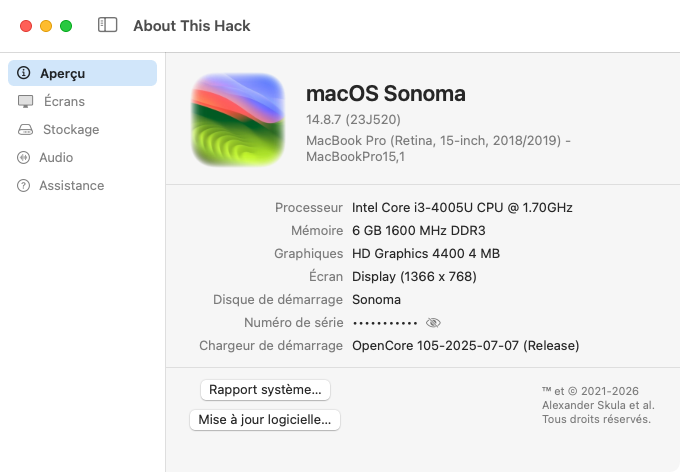
Task: Click the Stockage drive icon
Action: 25,130
